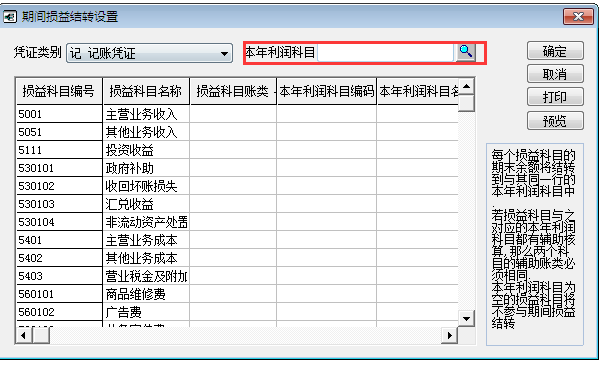Image resolution: width=602 pixels, height=366 pixels.
Task: Open 预览 print preview button
Action: (555, 121)
